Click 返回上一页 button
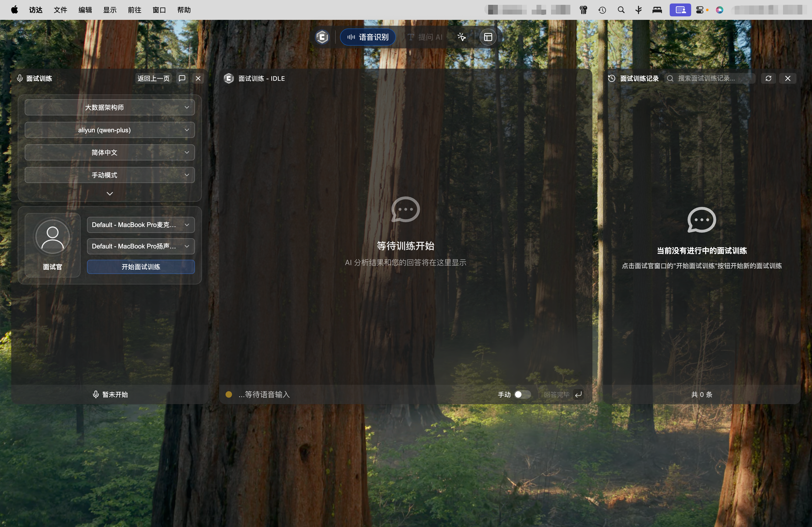This screenshot has height=527, width=812. (x=153, y=78)
